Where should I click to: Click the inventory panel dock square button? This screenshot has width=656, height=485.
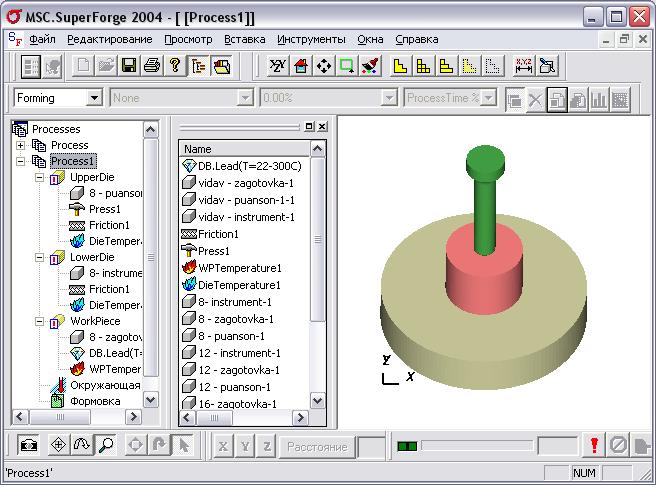pos(309,126)
